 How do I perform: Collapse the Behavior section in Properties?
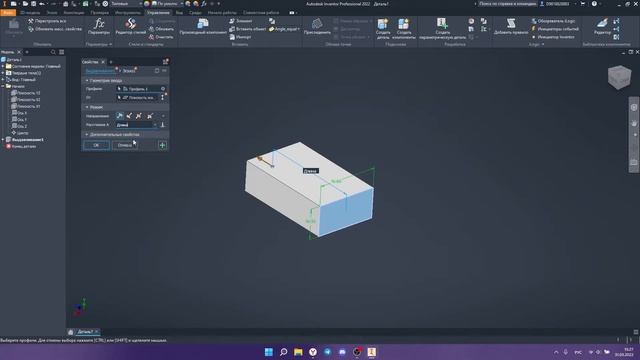click(87, 107)
